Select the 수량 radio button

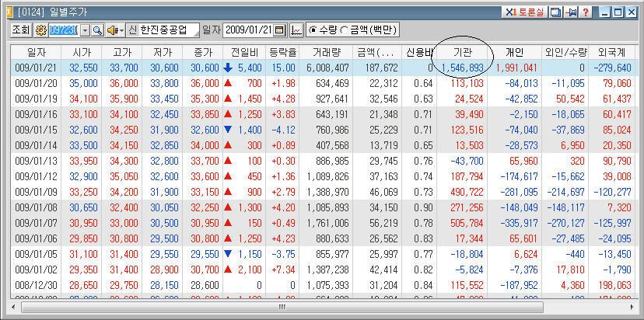point(313,30)
